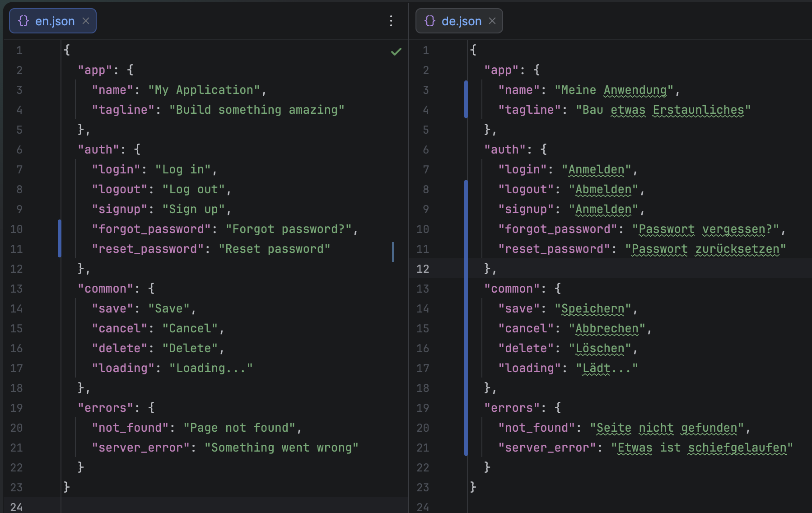Open the three-dot options menu above the en.json editor
Viewport: 812px width, 513px height.
point(391,21)
